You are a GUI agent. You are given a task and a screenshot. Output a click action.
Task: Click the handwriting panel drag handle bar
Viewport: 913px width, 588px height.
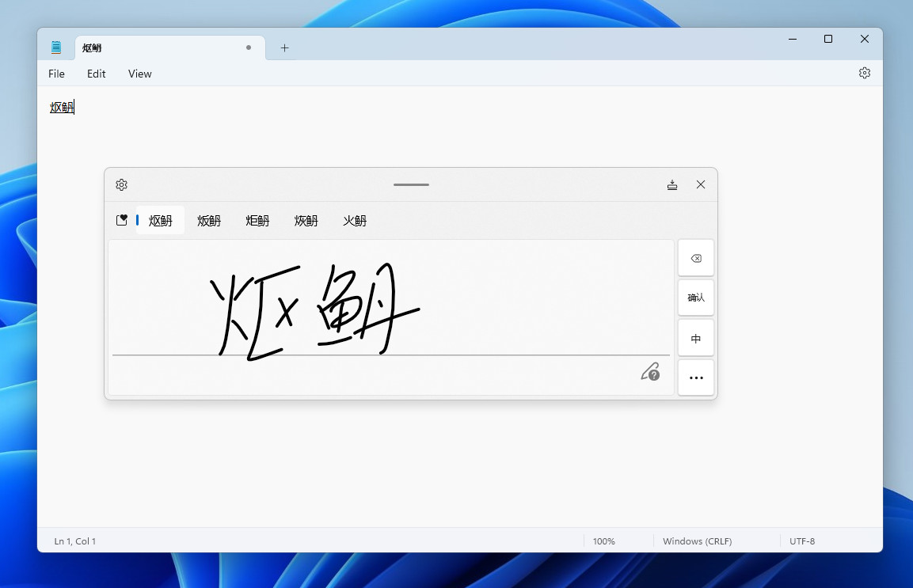[x=411, y=184]
